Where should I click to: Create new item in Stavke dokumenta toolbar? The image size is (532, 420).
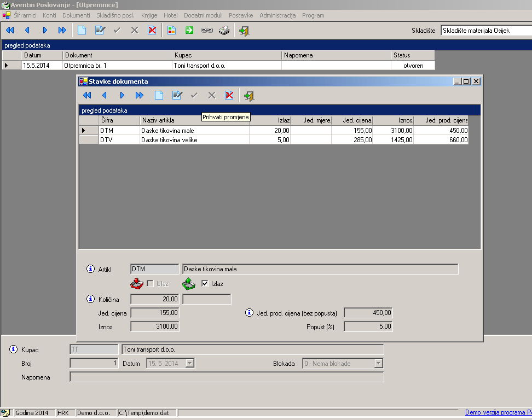pos(159,96)
